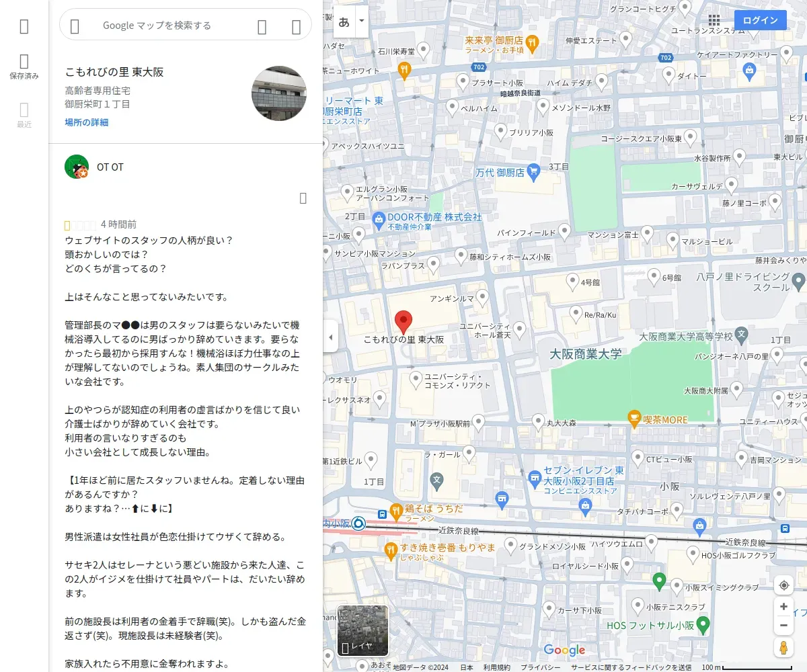
Task: Click the search magnifier icon in search box
Action: pos(262,26)
